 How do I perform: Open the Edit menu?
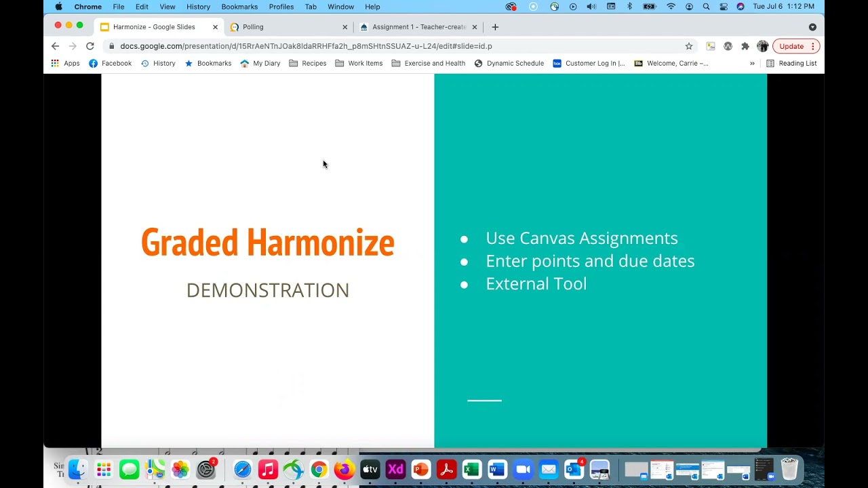pos(142,7)
